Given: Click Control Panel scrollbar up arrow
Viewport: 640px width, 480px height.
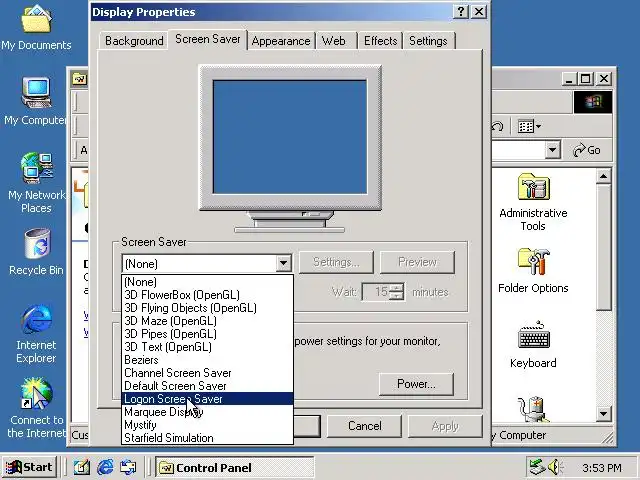Looking at the screenshot, I should tap(603, 176).
